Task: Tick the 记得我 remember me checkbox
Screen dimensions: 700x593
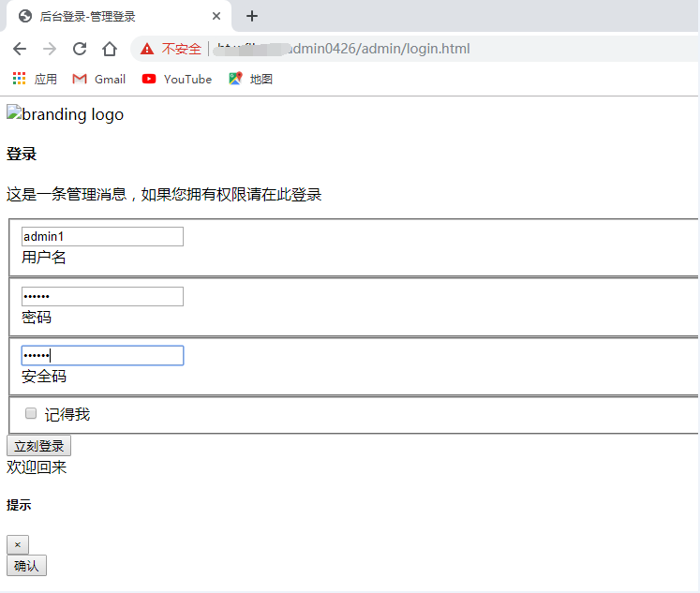Action: click(x=31, y=413)
